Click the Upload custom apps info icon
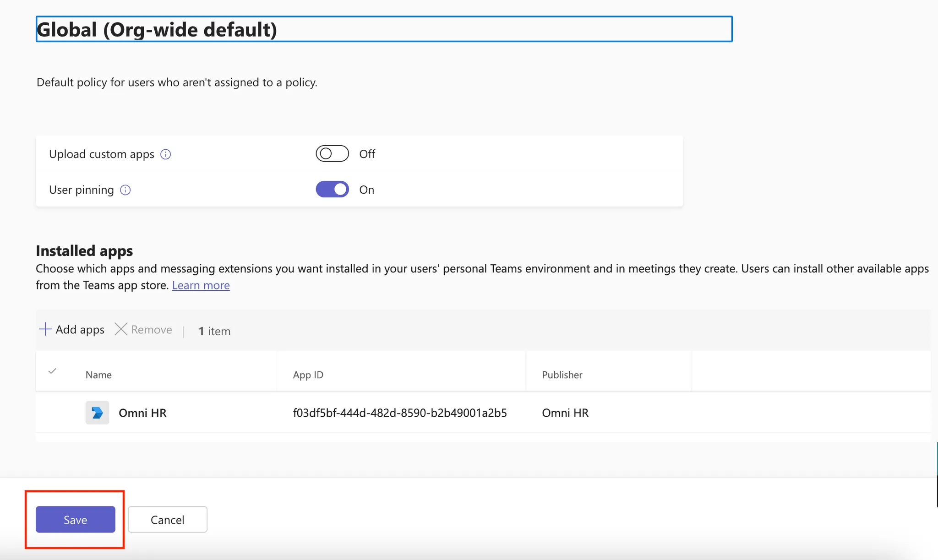The image size is (938, 560). tap(165, 154)
